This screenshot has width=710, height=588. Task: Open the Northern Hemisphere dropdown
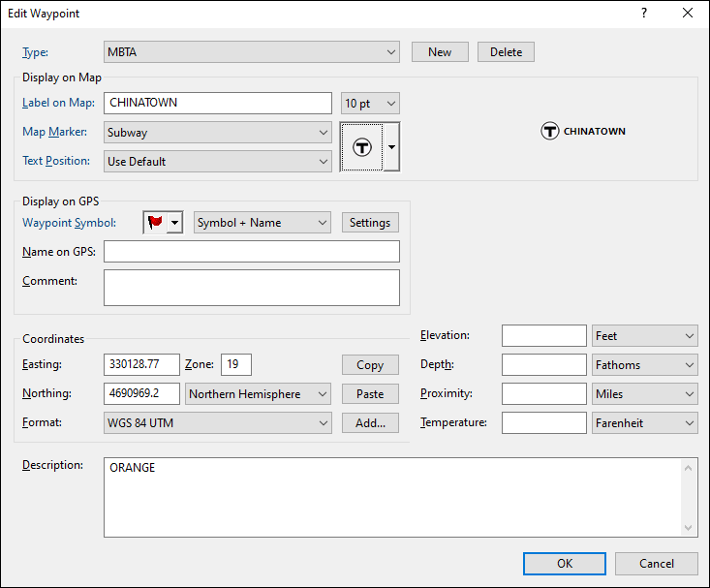[258, 393]
